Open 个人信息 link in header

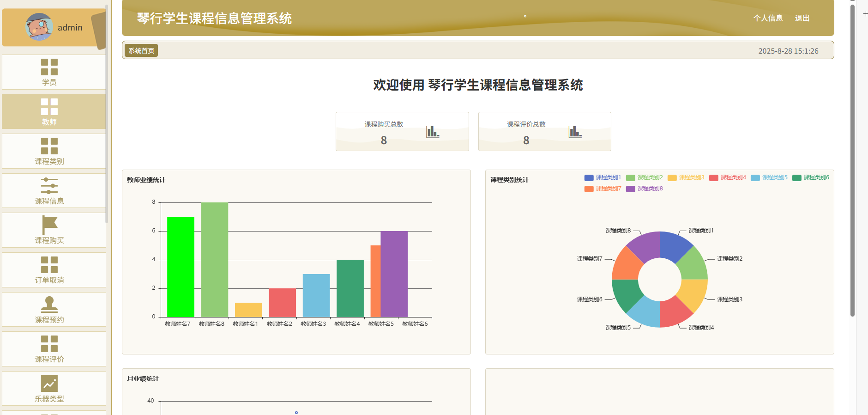click(768, 18)
